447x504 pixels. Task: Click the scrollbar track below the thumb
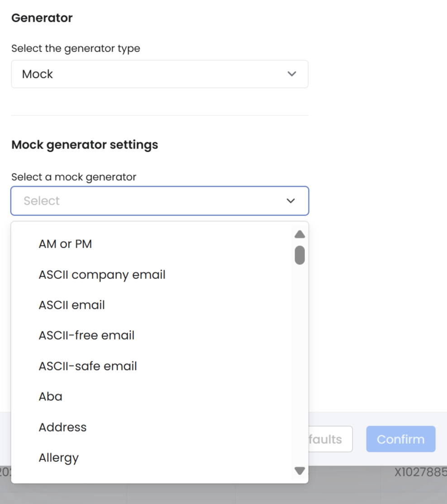(x=300, y=362)
